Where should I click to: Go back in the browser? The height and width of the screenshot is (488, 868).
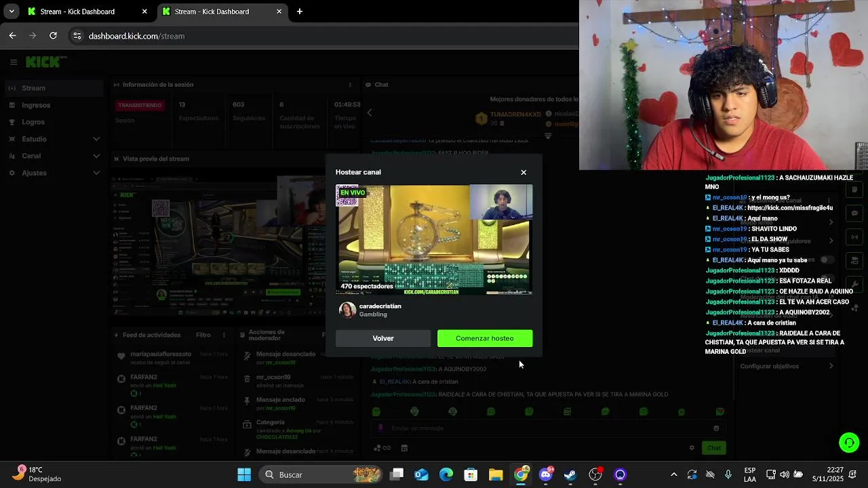click(x=13, y=36)
